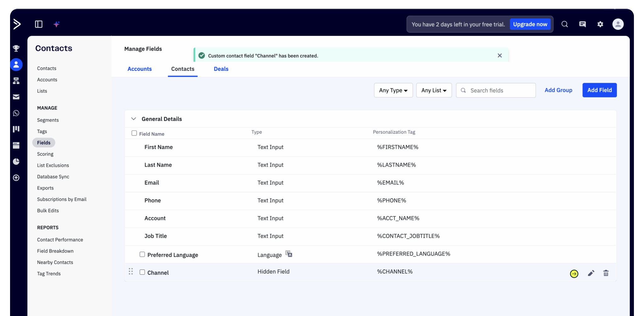The height and width of the screenshot is (316, 644).
Task: Check the select-all Field Name checkbox
Action: click(134, 133)
